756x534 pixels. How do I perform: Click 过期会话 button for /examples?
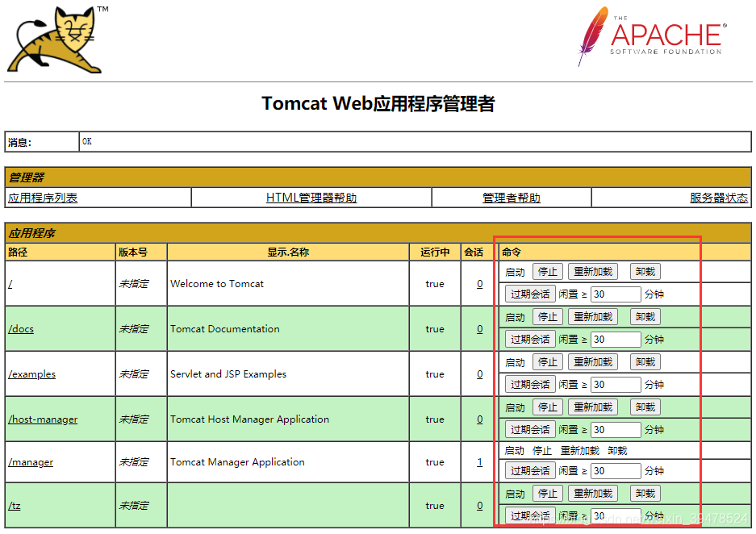(x=530, y=385)
